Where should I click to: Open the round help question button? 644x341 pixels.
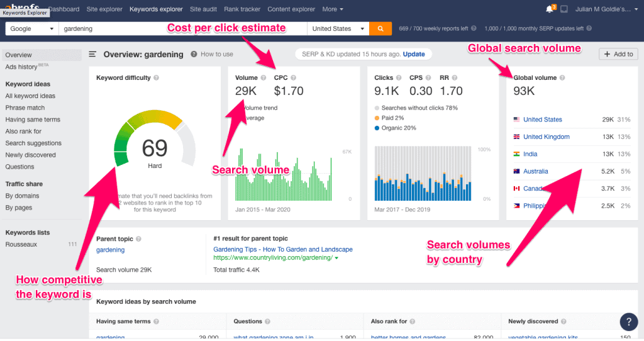pos(629,322)
